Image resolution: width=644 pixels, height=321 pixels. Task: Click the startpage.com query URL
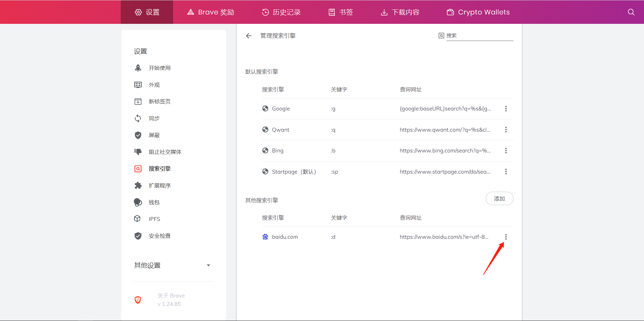445,172
